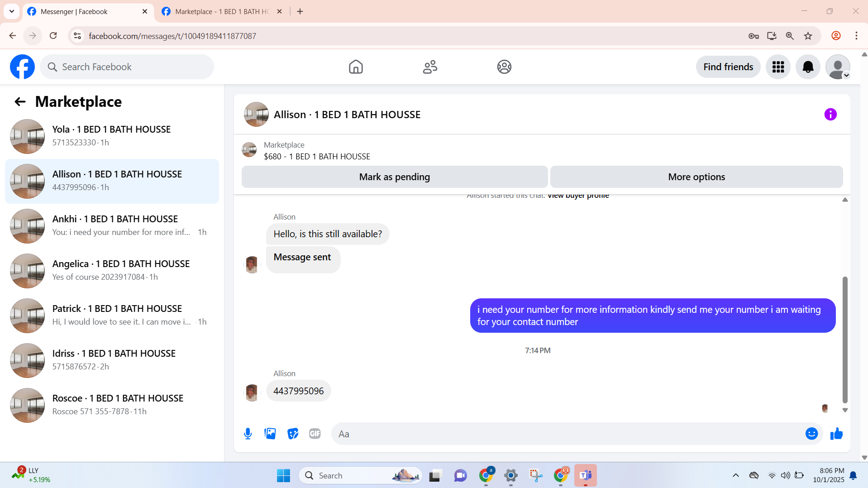Click the browser back button

13,36
